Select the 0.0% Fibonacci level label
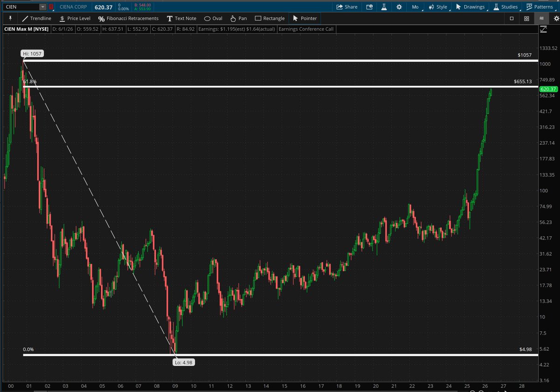Screen dimensions: 560x392 coord(28,349)
